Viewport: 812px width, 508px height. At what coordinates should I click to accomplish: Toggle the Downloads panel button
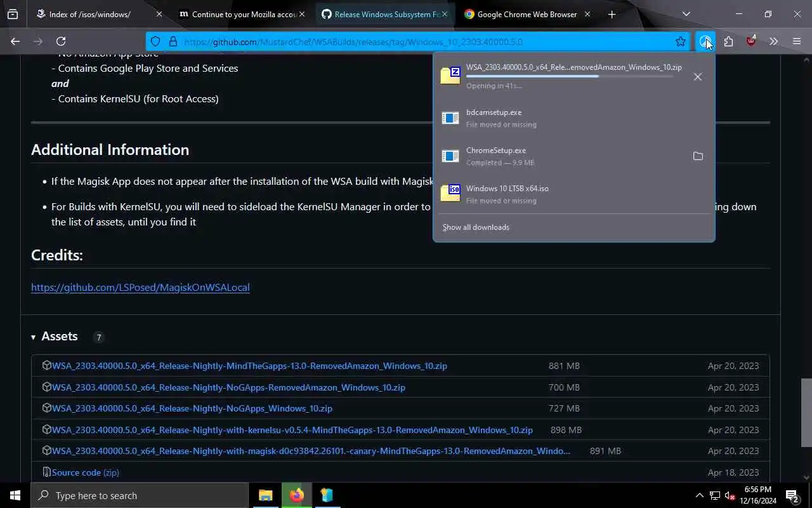tap(705, 42)
